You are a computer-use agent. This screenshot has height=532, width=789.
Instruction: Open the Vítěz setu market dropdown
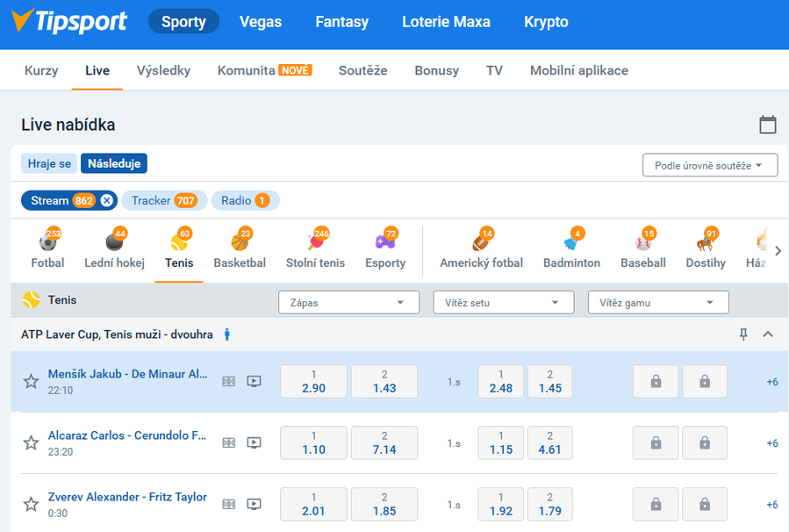point(504,303)
